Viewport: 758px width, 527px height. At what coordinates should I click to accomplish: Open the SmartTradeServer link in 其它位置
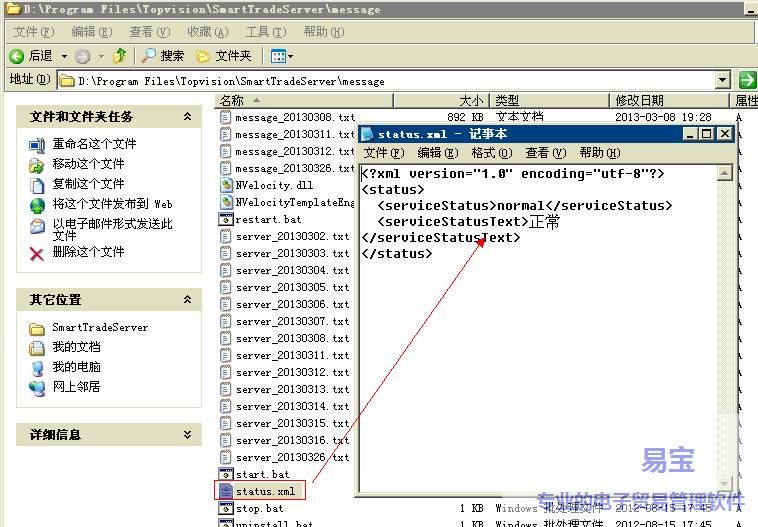point(99,328)
